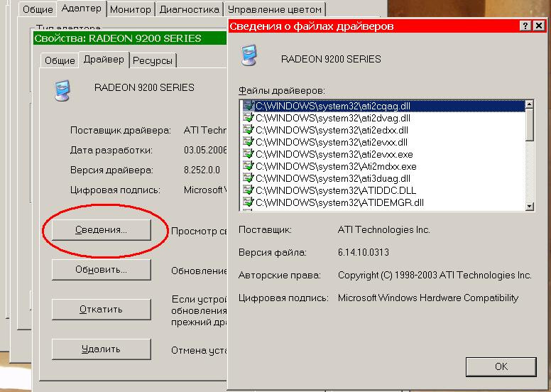Click the Сведения... button
The image size is (551, 392).
point(102,230)
